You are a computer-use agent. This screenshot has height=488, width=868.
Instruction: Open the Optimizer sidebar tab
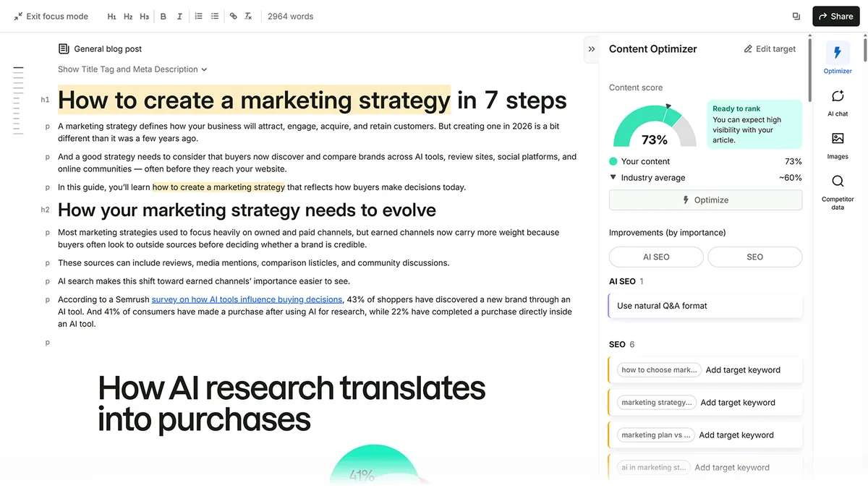(x=838, y=58)
